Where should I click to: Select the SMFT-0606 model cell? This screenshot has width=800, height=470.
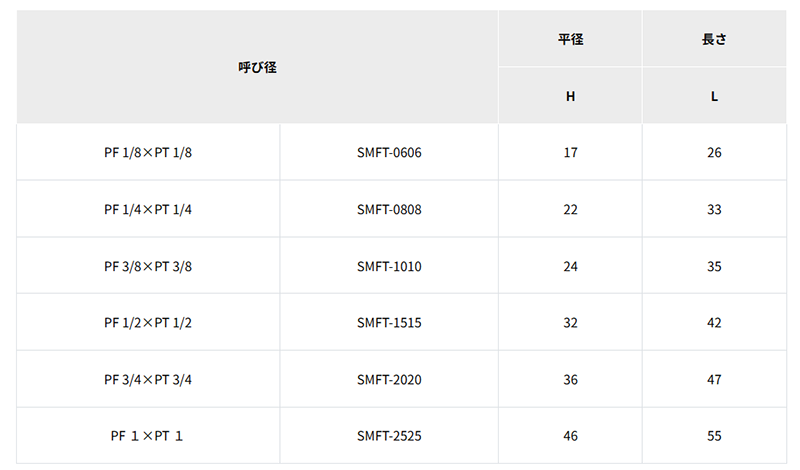pos(389,152)
